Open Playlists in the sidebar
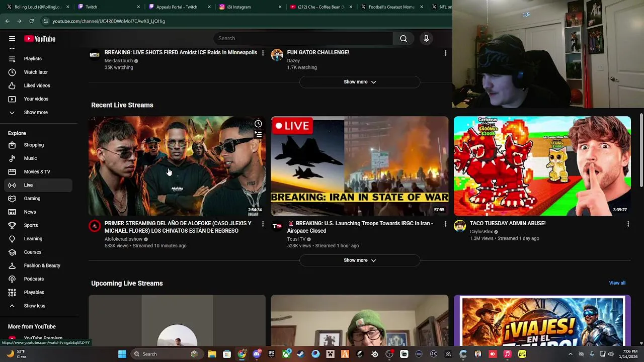The image size is (644, 362). coord(38,59)
